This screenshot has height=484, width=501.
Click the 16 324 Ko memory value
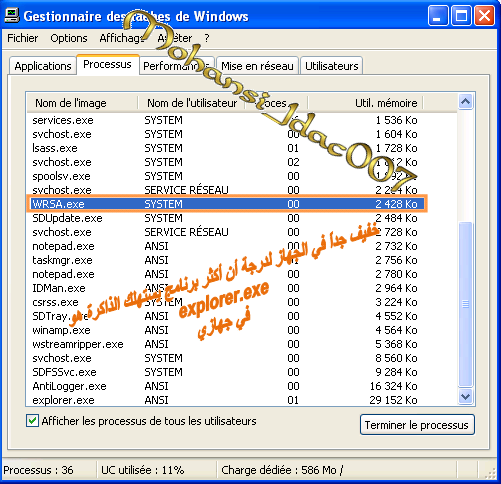click(393, 386)
